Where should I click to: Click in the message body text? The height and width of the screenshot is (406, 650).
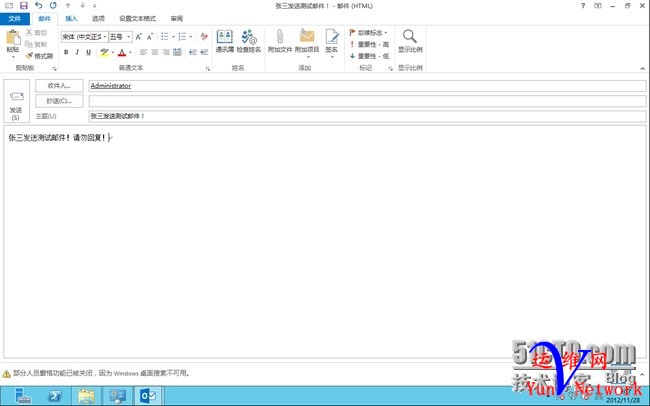(57, 138)
